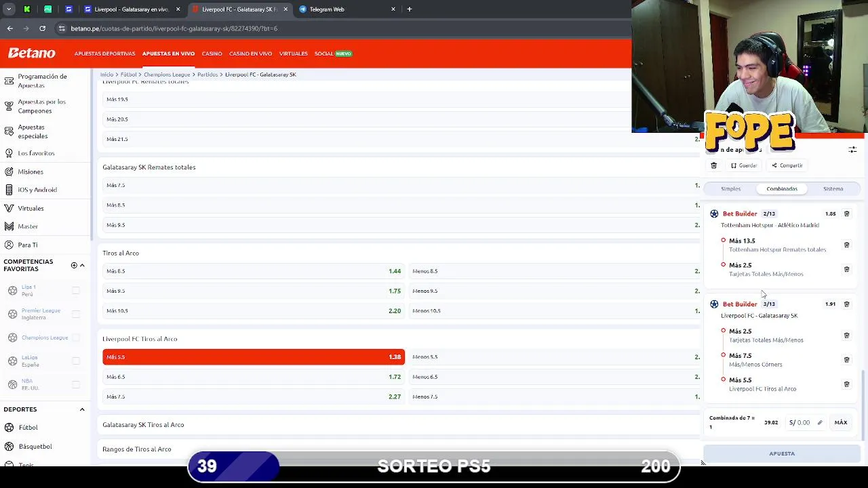Tick the Champions League favorite checkbox
868x488 pixels.
(x=76, y=338)
